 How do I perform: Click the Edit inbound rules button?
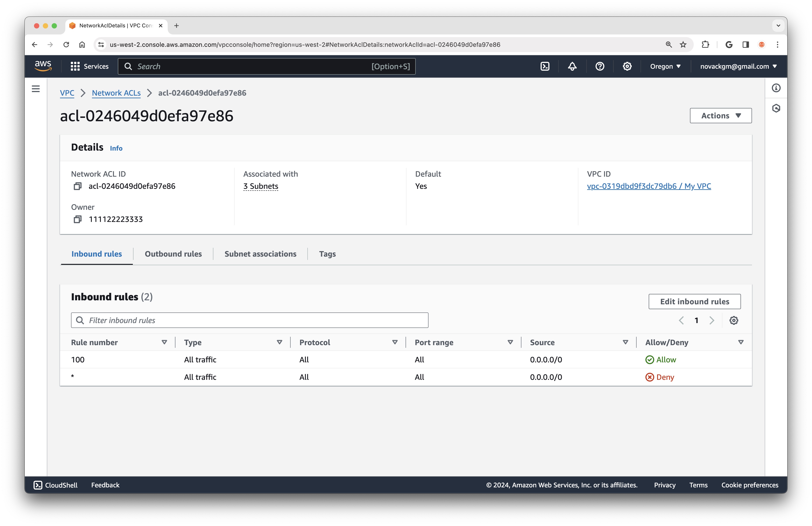tap(694, 301)
